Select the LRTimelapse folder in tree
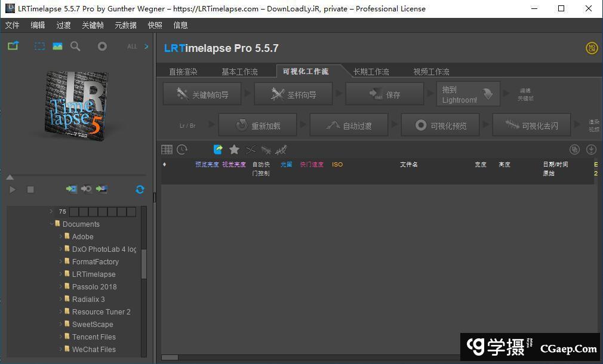 tap(94, 274)
